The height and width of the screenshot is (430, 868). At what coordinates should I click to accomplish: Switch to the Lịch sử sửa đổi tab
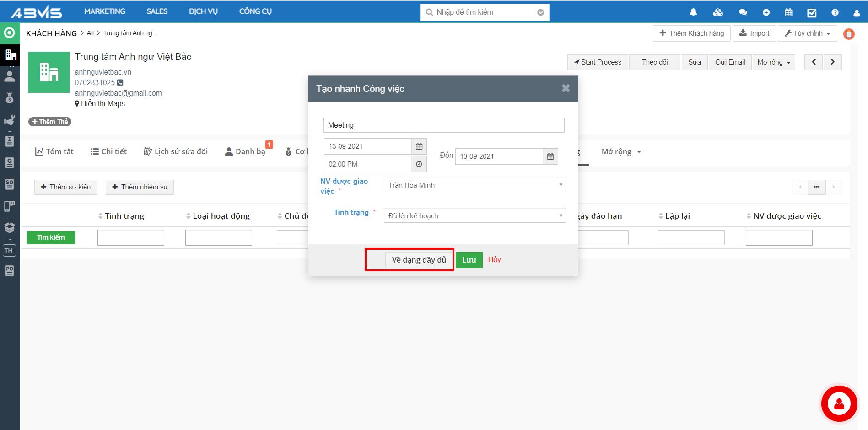[176, 151]
